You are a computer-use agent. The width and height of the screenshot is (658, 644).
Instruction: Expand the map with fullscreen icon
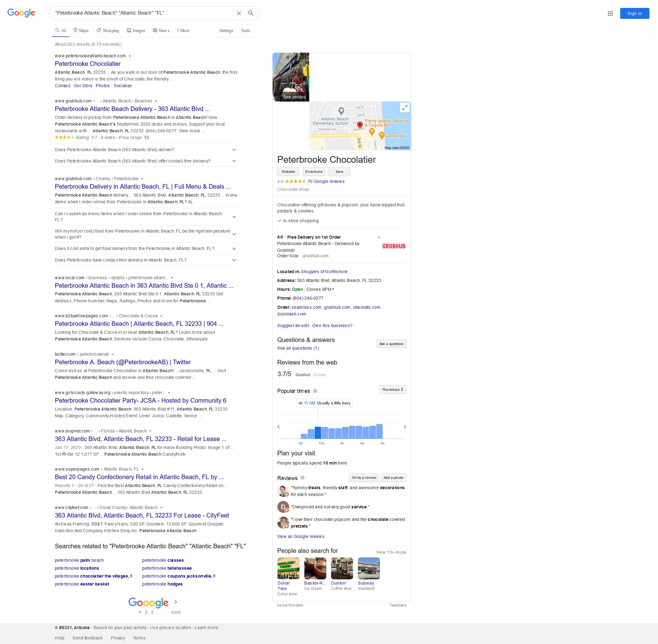405,108
